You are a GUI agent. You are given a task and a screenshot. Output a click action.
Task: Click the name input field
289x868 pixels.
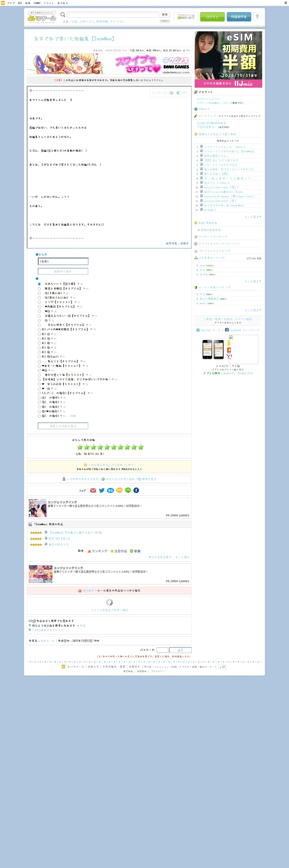[63, 261]
